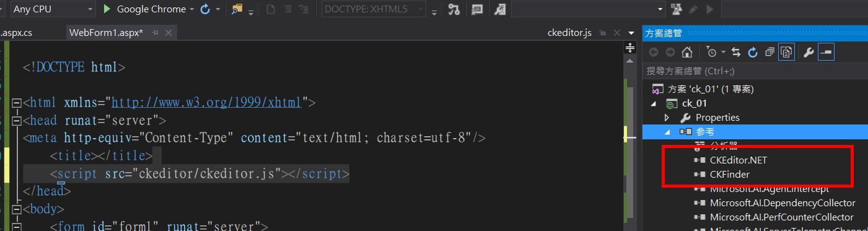Open the Any CPU platform dropdown
The height and width of the screenshot is (231, 868).
click(x=53, y=9)
